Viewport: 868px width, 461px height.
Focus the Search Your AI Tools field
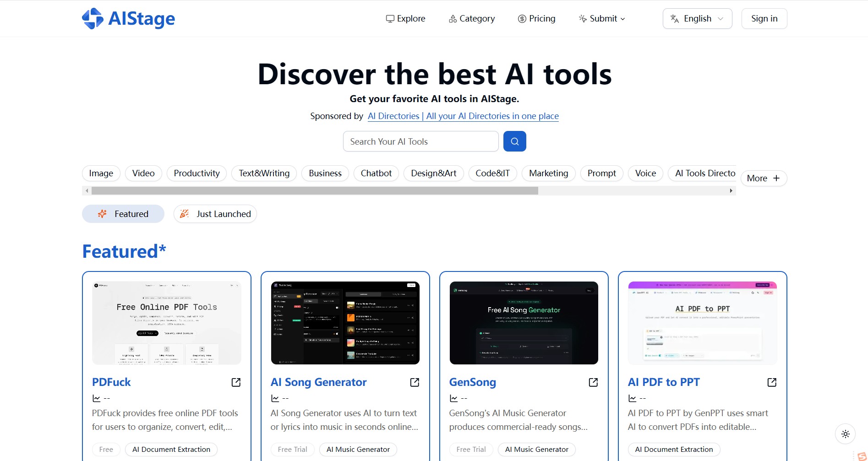pyautogui.click(x=420, y=141)
